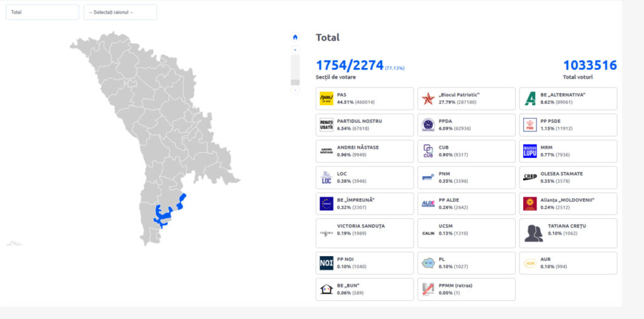This screenshot has width=644, height=319.
Task: Adjust the map zoom slider handle
Action: click(295, 82)
